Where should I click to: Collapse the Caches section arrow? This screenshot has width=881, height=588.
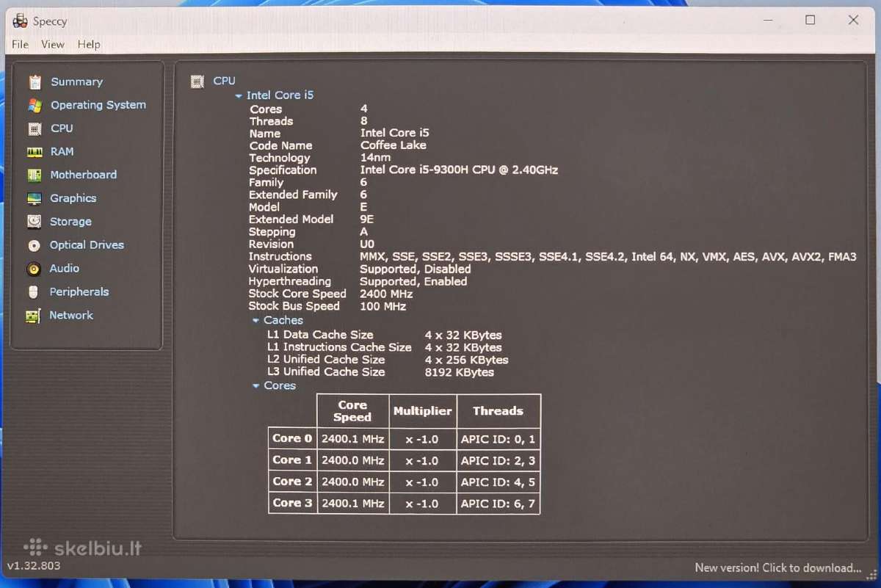coord(255,321)
